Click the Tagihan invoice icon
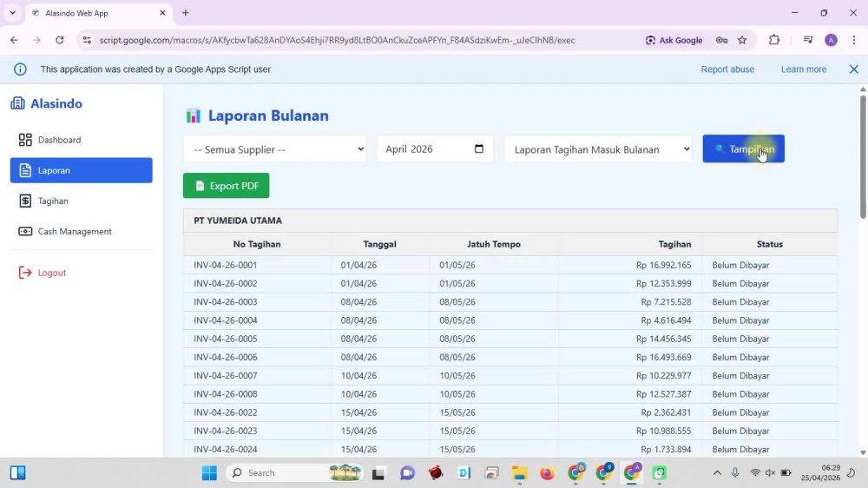 coord(25,201)
